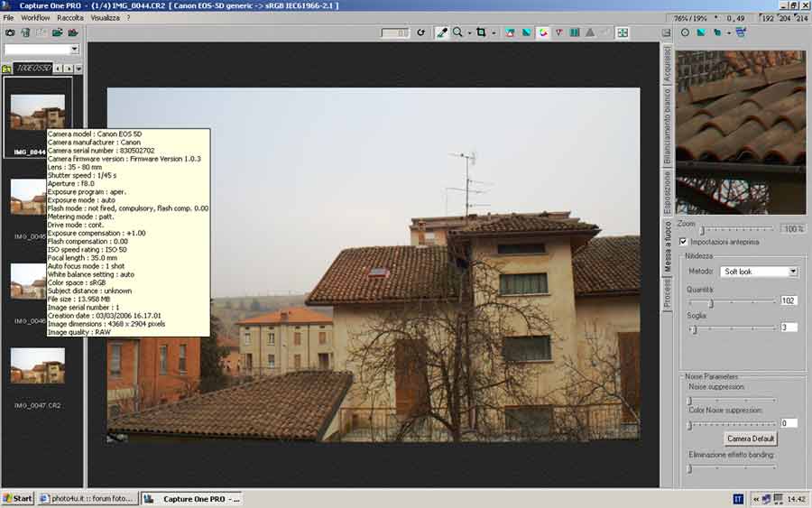Switch to the Acquisisci vertical tab
This screenshot has width=812, height=508.
(x=667, y=64)
